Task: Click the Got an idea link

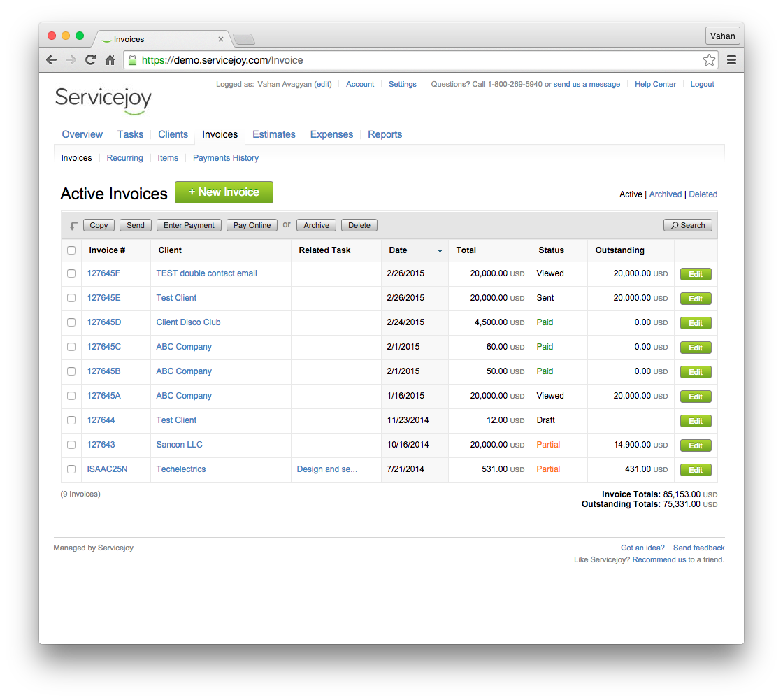Action: (x=642, y=548)
